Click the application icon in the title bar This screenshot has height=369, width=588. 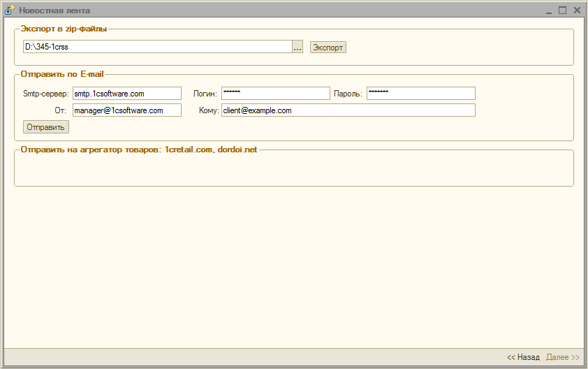tap(10, 10)
